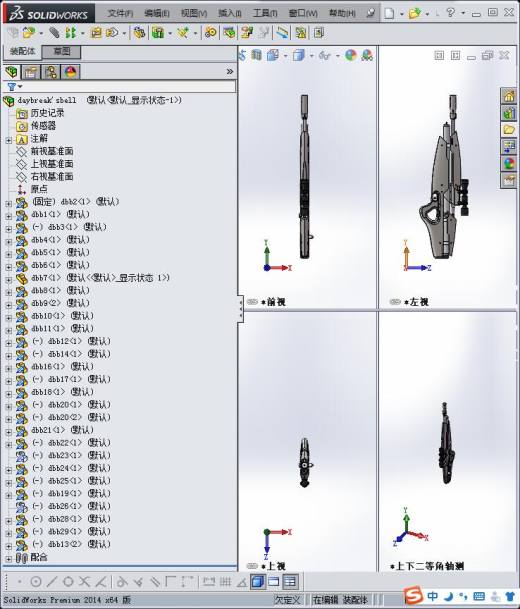This screenshot has height=609, width=520.
Task: Open the ConfigurationManager tab icon
Action: (51, 72)
